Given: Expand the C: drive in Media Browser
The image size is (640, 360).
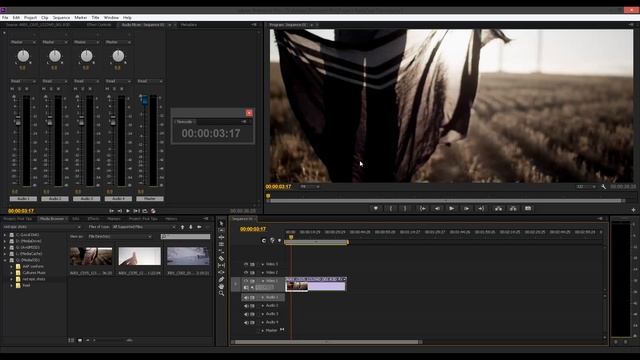Looking at the screenshot, I should (x=5, y=235).
